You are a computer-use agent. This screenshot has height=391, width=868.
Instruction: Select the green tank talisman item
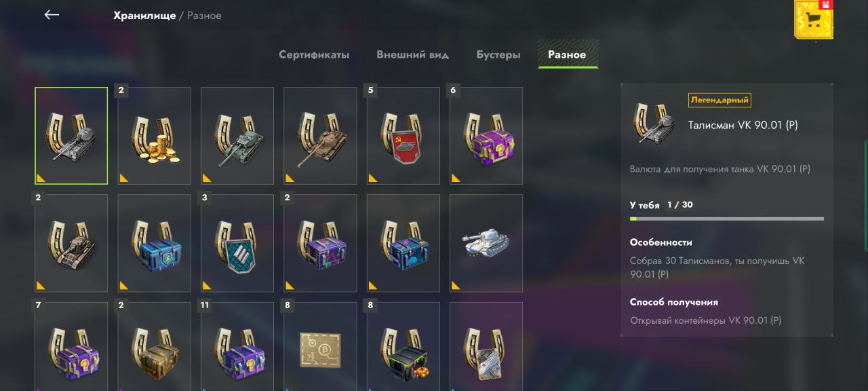(237, 136)
